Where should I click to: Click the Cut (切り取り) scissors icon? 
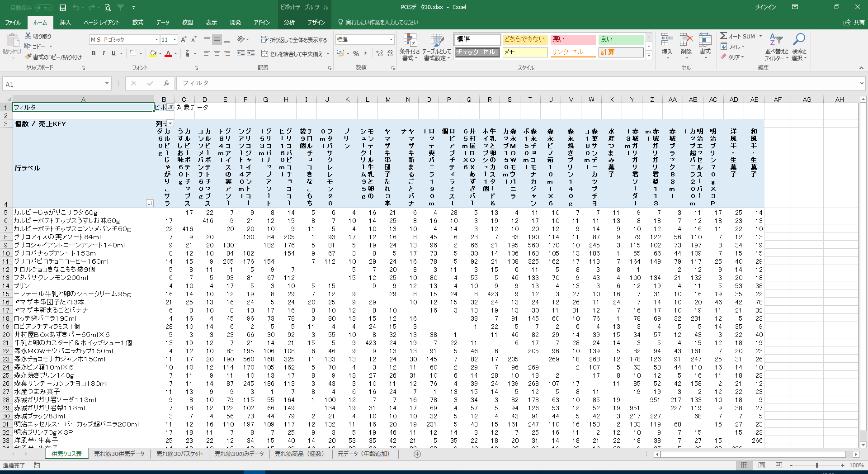coord(28,36)
